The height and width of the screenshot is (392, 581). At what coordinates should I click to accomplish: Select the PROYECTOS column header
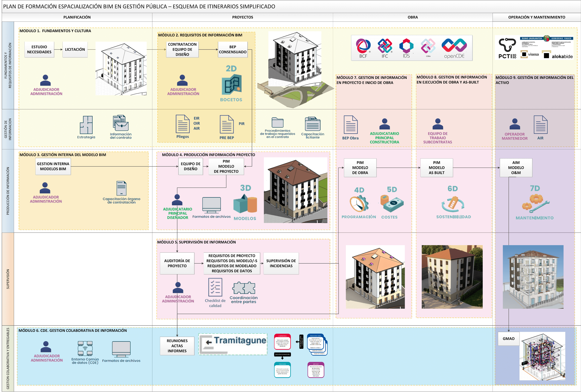click(243, 17)
